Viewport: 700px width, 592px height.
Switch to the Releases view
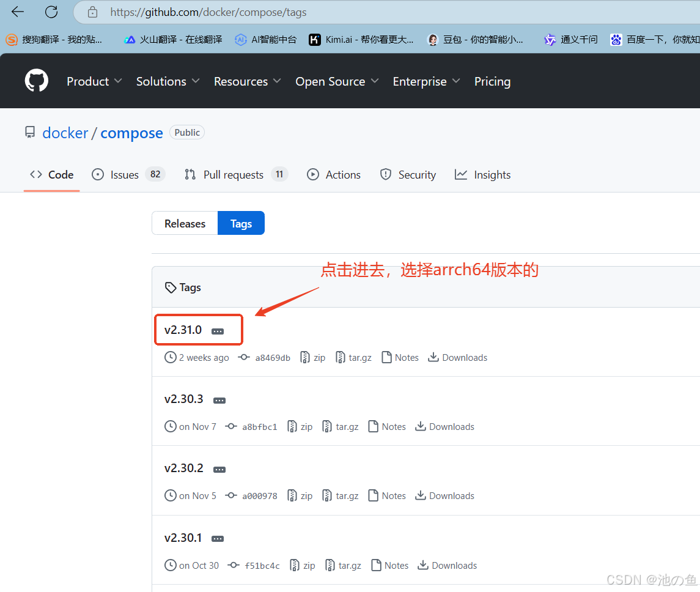pyautogui.click(x=185, y=223)
